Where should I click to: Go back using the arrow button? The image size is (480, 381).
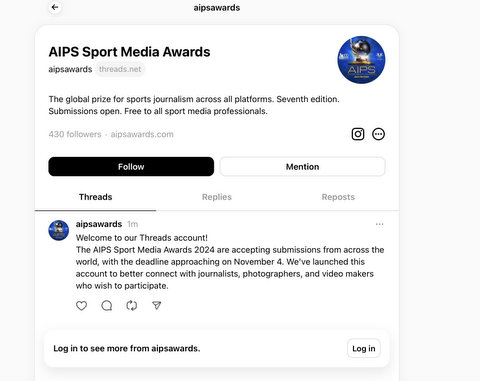coord(55,7)
